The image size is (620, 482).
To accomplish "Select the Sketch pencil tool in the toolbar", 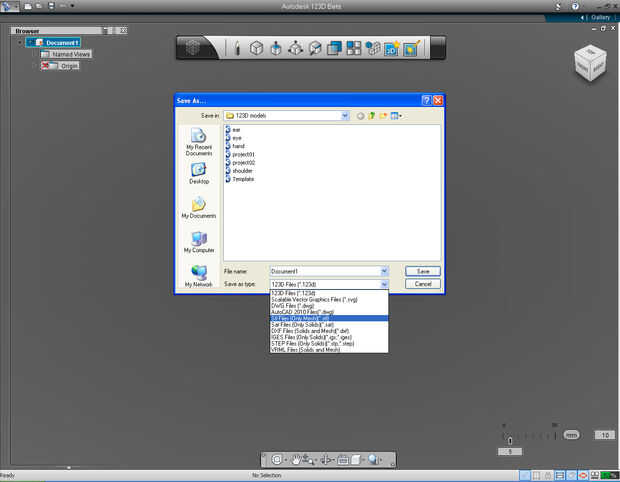I will (237, 48).
